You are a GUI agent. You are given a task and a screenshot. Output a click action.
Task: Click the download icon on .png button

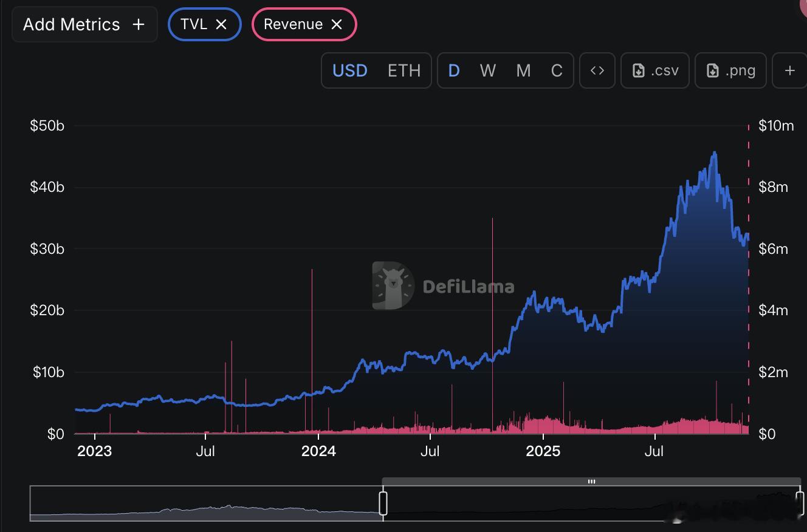[713, 70]
